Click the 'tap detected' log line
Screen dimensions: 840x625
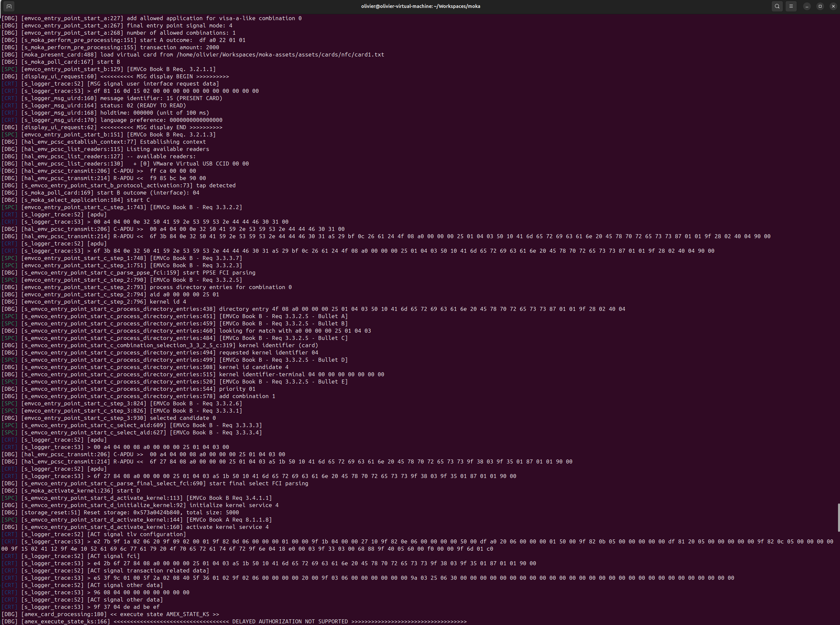click(x=119, y=185)
